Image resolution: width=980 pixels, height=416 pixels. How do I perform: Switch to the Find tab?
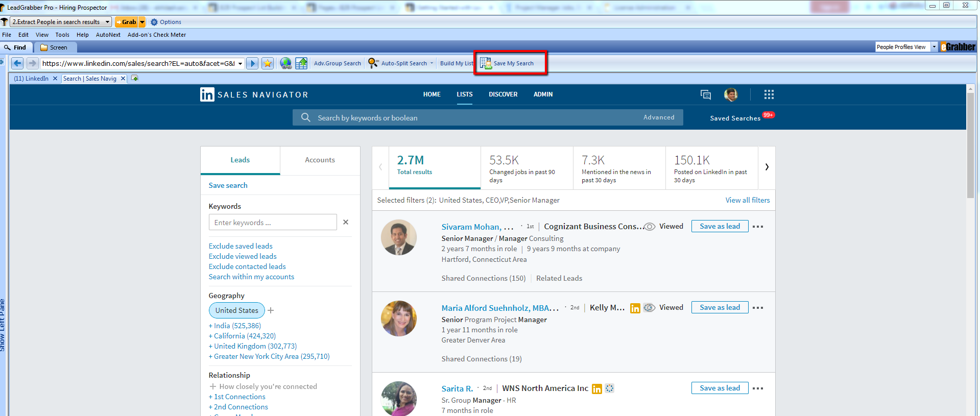coord(17,47)
